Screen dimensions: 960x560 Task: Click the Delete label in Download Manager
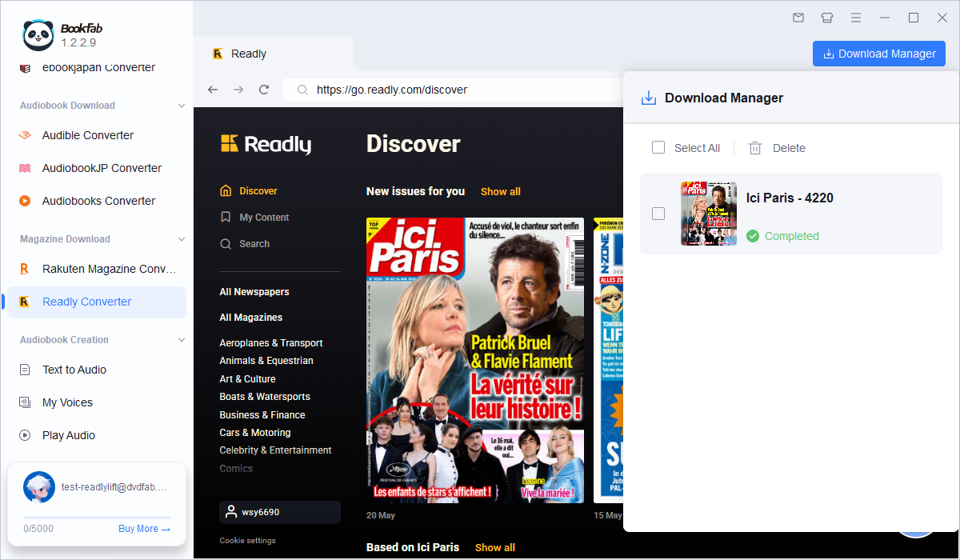click(x=789, y=148)
